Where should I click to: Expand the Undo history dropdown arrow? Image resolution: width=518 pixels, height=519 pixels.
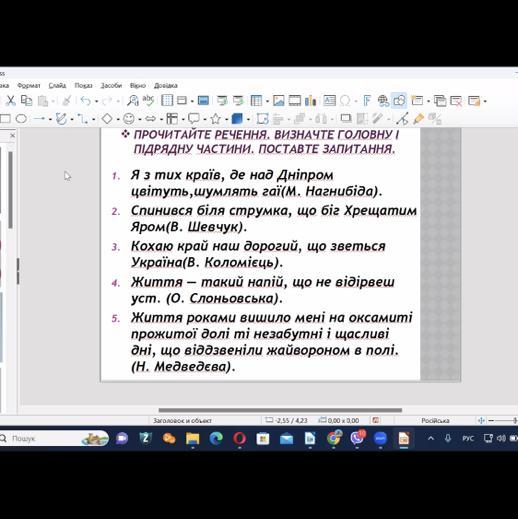point(97,101)
